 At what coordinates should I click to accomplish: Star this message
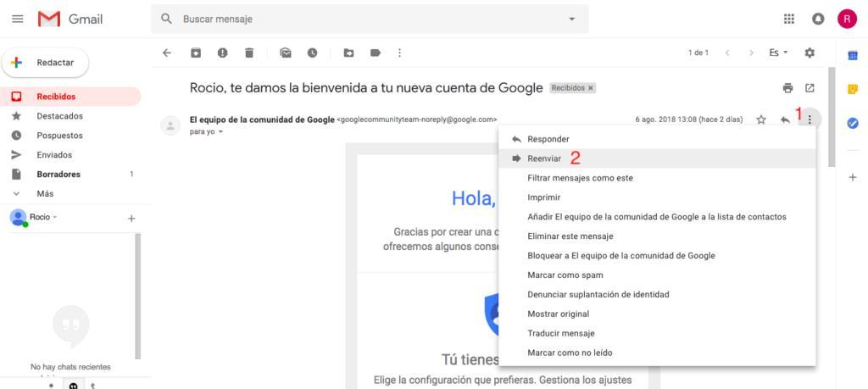(x=761, y=119)
